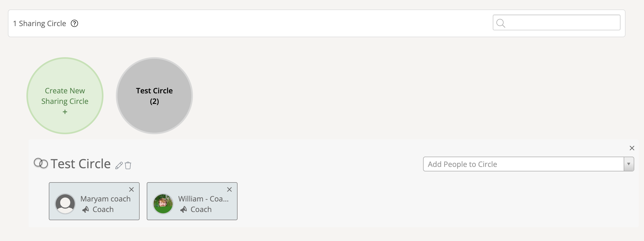
Task: Focus the Add People to Circle box
Action: click(x=523, y=164)
